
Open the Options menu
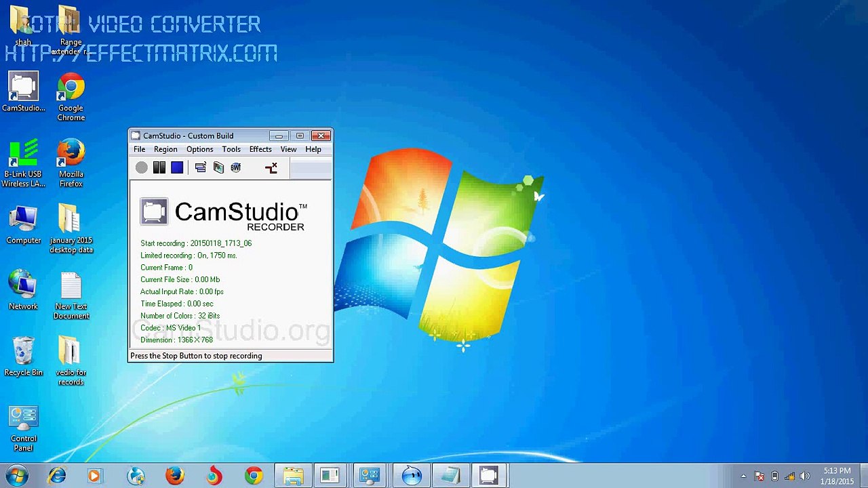click(199, 149)
